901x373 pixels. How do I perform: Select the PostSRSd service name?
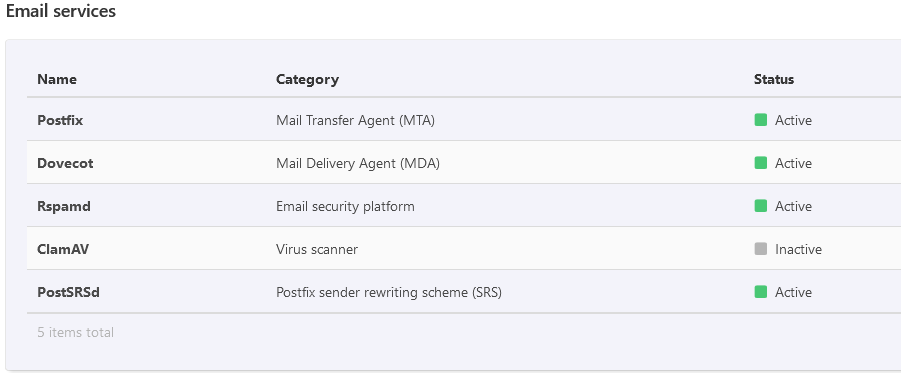coord(68,293)
